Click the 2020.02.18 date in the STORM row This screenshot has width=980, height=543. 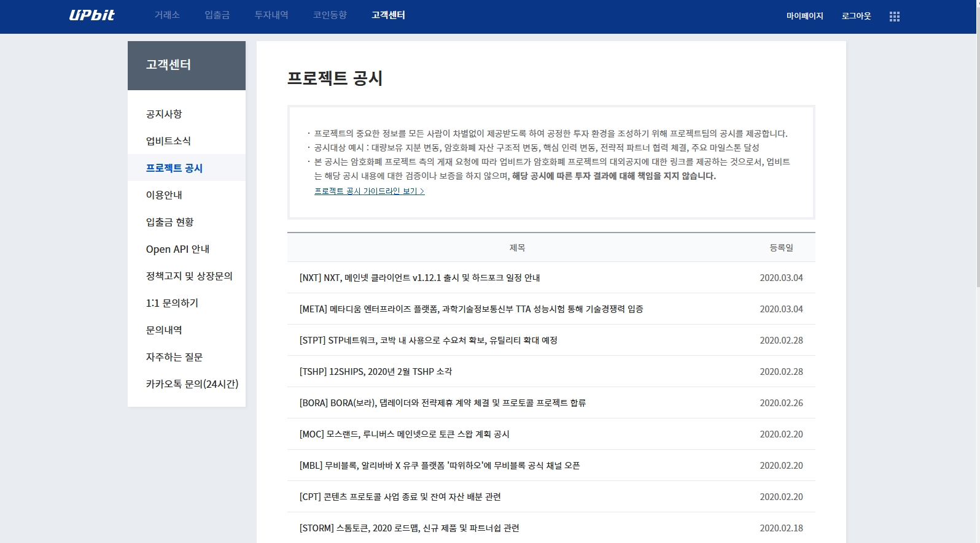click(x=781, y=528)
